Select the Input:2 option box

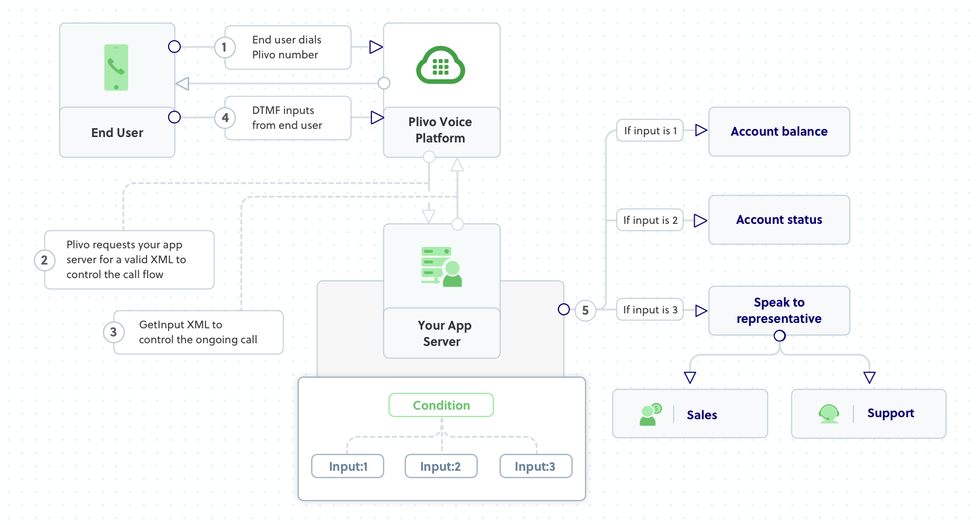441,467
